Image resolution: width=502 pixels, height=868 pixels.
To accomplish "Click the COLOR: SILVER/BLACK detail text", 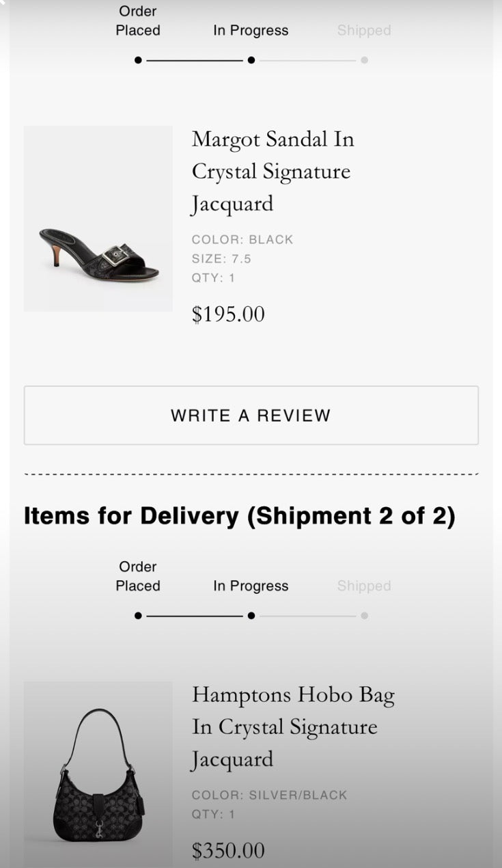I will pos(269,795).
